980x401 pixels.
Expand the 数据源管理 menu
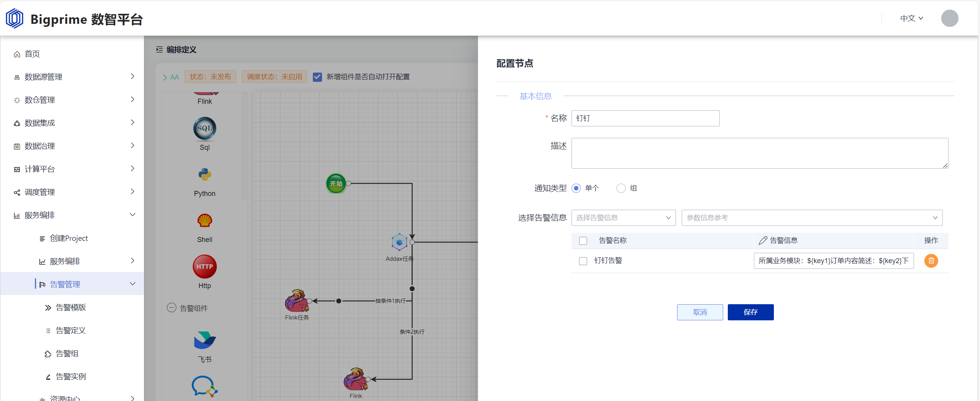point(72,77)
